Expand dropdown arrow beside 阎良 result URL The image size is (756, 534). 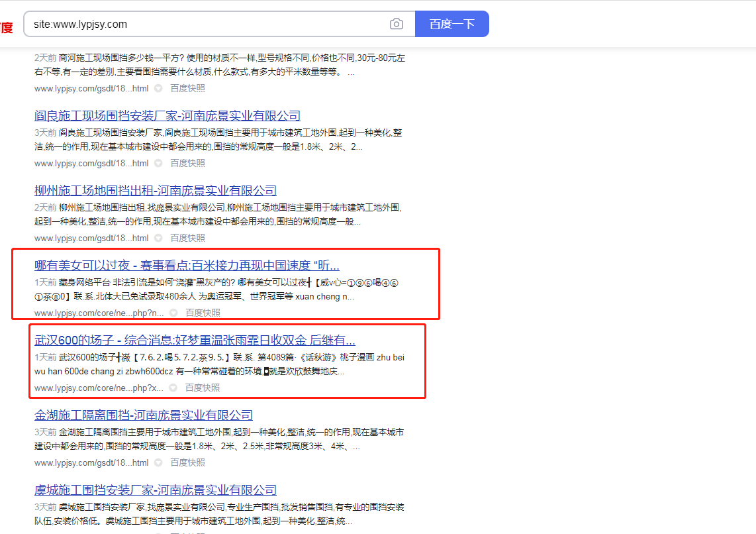pos(158,163)
